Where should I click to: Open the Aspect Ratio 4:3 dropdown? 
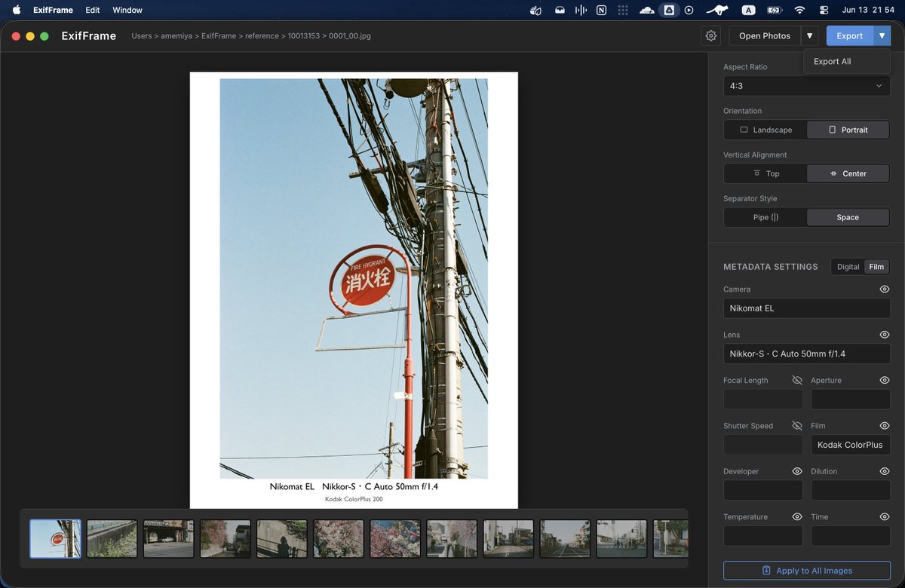click(806, 86)
